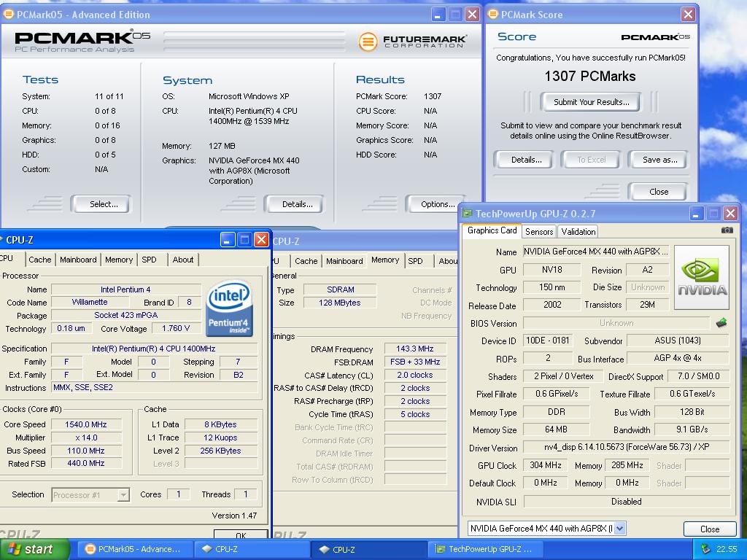The image size is (747, 560).
Task: Switch to Sensors tab in GPU-Z
Action: [x=539, y=232]
